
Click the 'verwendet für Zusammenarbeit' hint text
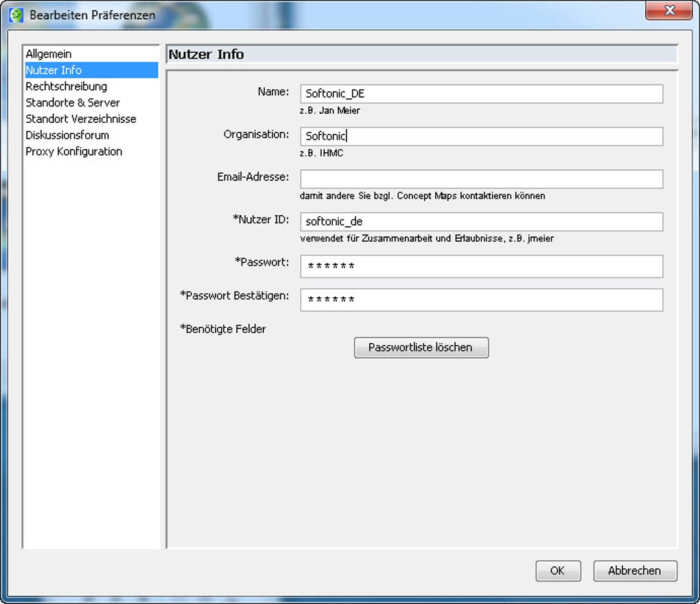[427, 238]
